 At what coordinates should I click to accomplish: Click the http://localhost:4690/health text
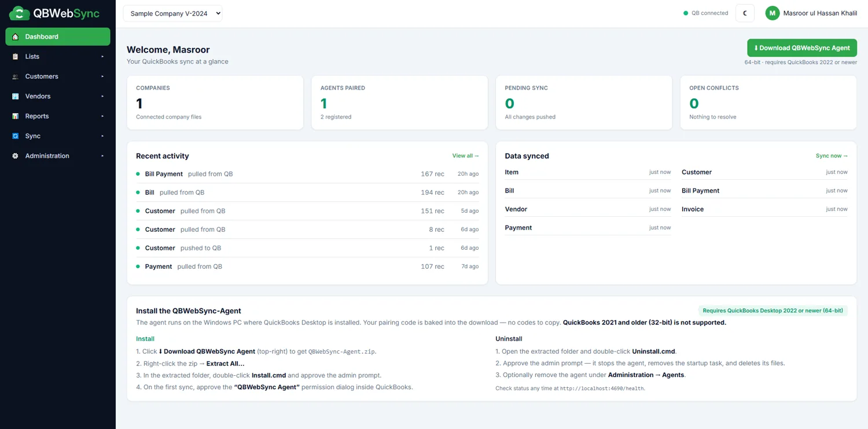pyautogui.click(x=602, y=389)
